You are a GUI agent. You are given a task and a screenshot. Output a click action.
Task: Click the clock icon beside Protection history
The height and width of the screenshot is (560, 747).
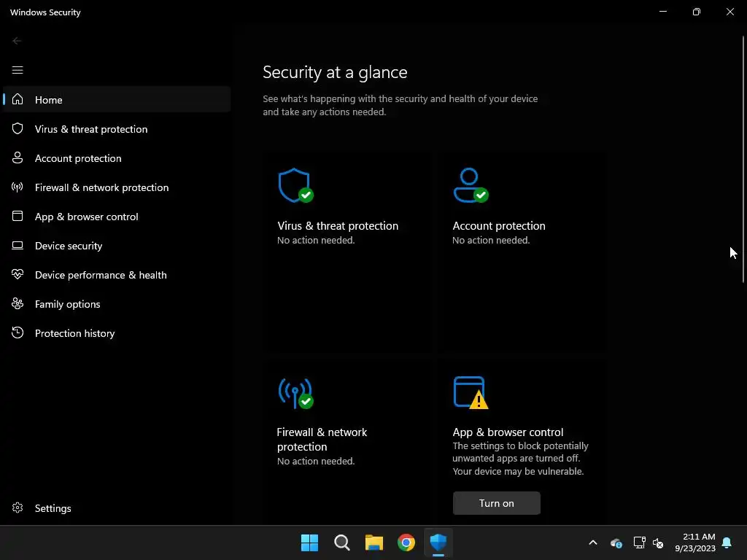pyautogui.click(x=18, y=332)
